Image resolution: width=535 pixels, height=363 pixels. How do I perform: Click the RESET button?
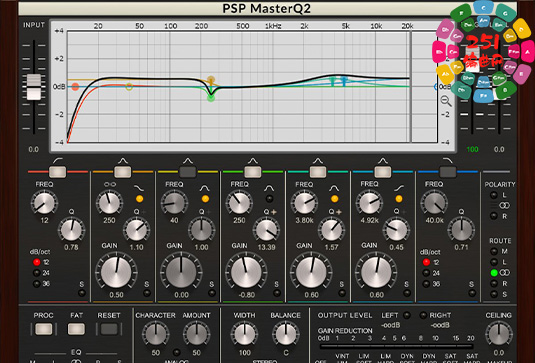109,329
